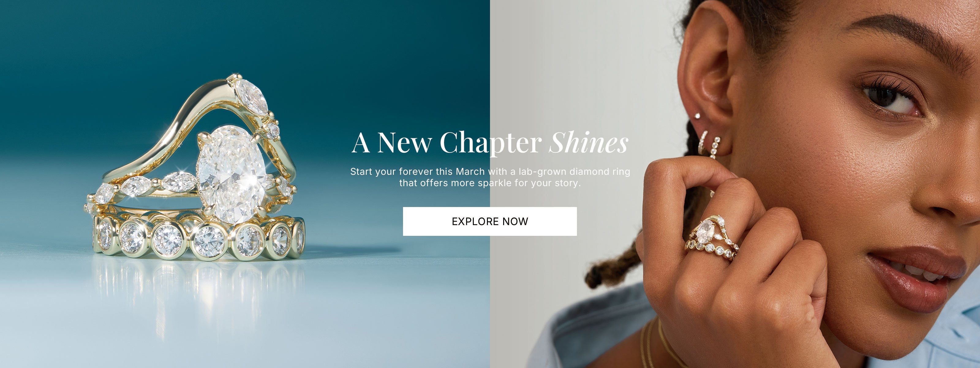Select the bezel-set diamond eternity band

coord(198,237)
